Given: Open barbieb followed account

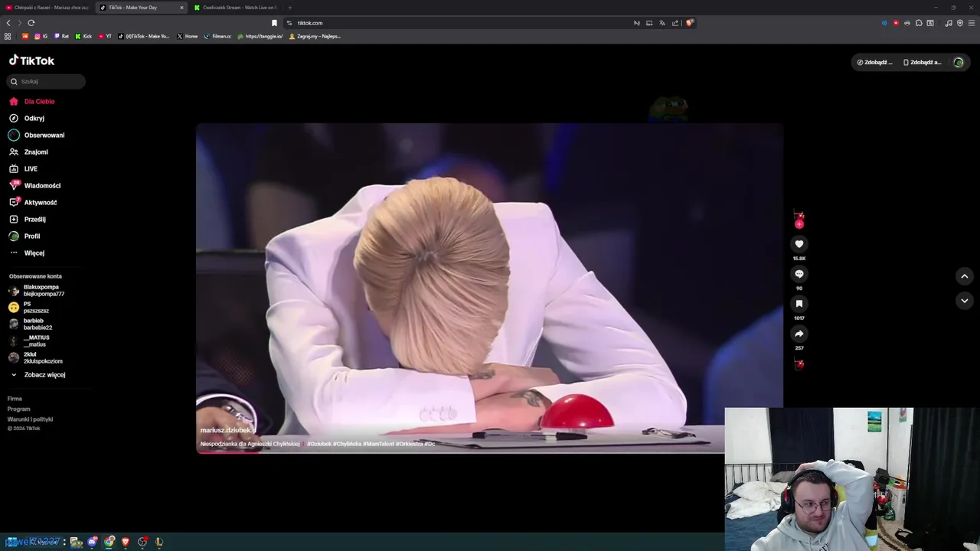Looking at the screenshot, I should [x=31, y=324].
